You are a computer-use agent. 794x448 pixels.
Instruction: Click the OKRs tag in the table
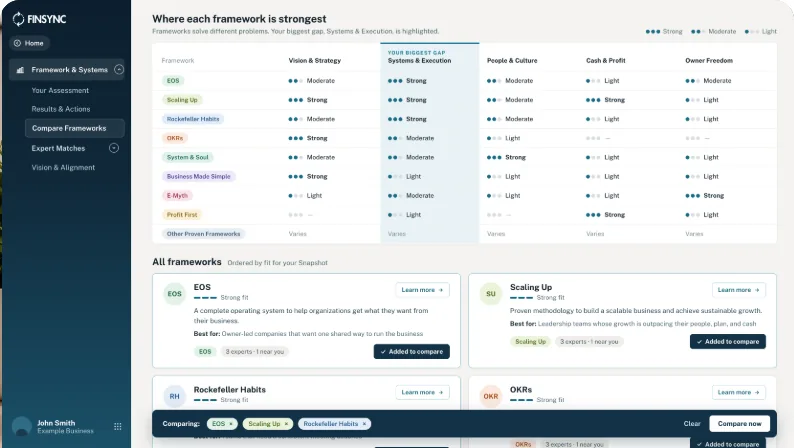pyautogui.click(x=175, y=138)
